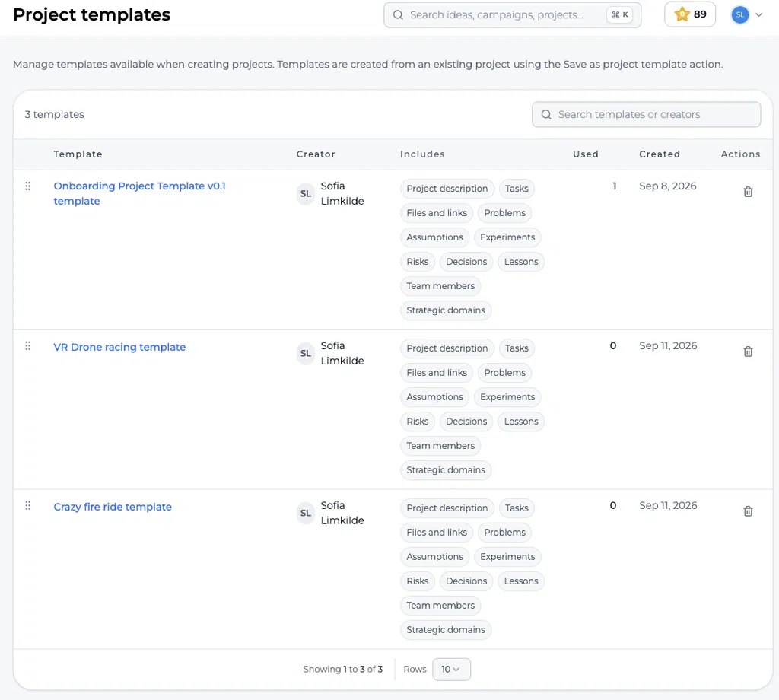
Task: Click the gold star points icon
Action: tap(682, 14)
